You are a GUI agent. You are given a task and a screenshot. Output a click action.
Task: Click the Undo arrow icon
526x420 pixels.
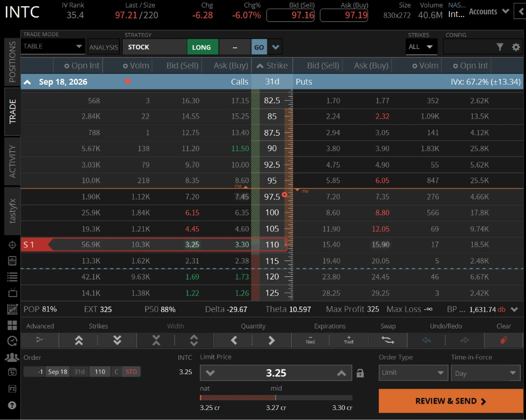tap(426, 340)
